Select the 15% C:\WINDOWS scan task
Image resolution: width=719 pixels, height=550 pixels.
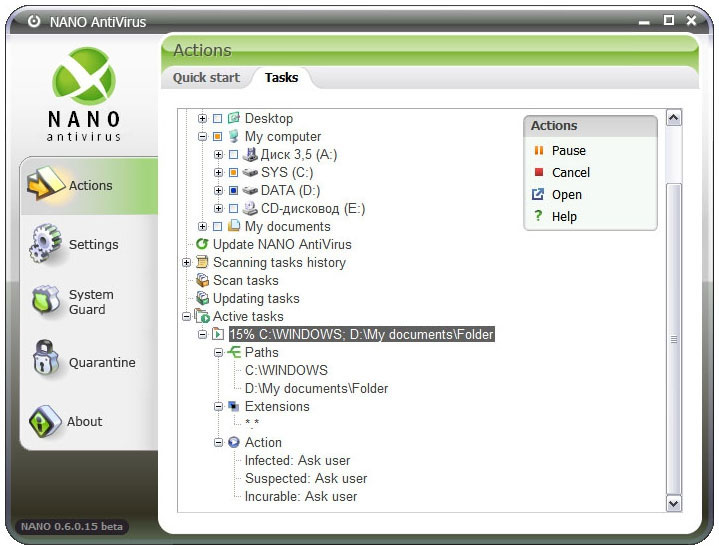click(x=361, y=334)
